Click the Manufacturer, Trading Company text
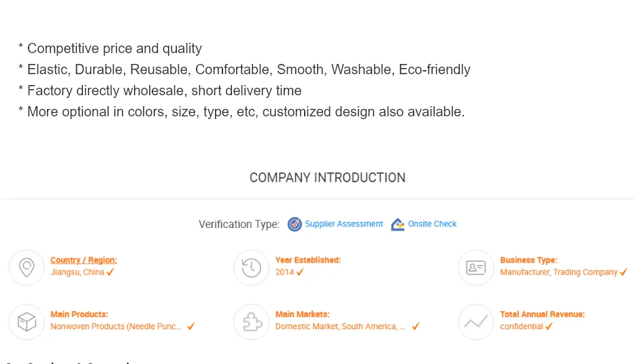This screenshot has width=634, height=364. pos(558,272)
